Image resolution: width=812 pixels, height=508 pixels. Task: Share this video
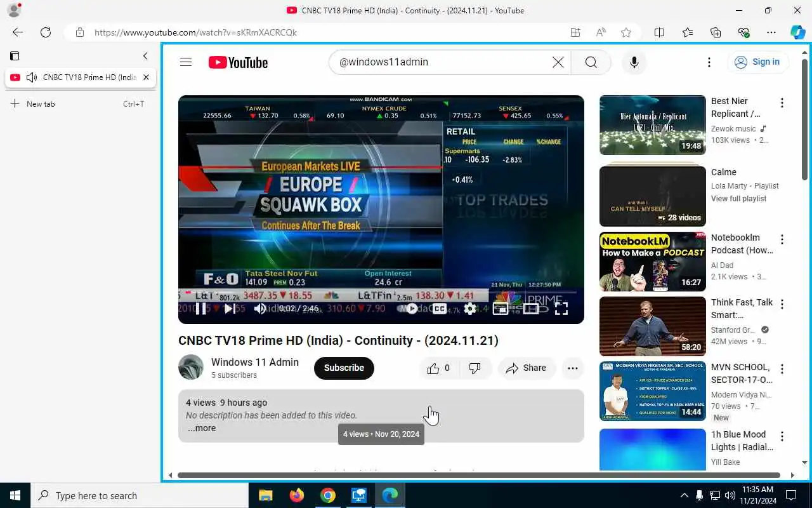(x=526, y=368)
